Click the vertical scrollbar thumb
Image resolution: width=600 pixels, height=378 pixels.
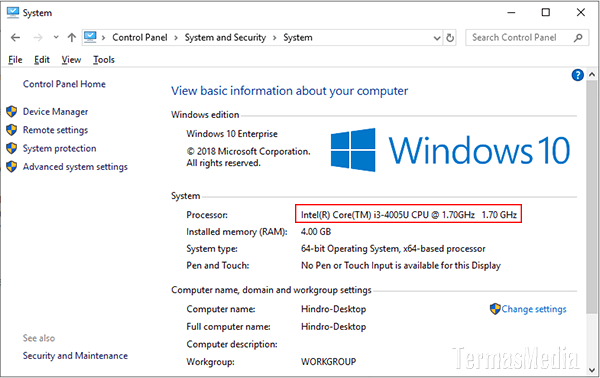point(592,197)
